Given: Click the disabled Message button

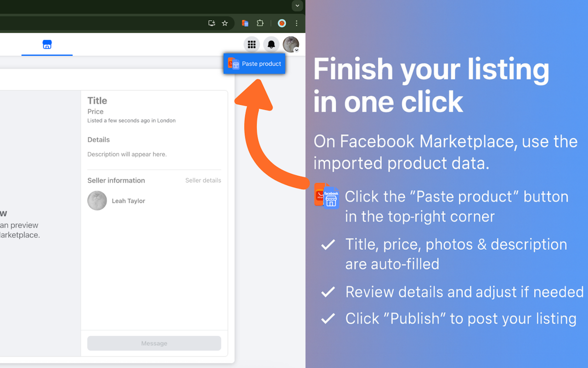Looking at the screenshot, I should (154, 343).
